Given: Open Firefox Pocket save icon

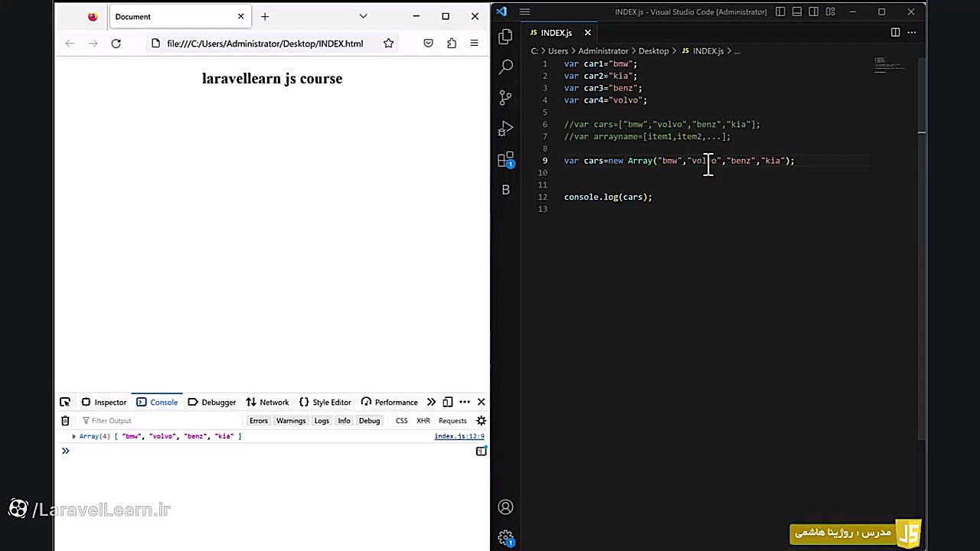Looking at the screenshot, I should click(x=428, y=44).
